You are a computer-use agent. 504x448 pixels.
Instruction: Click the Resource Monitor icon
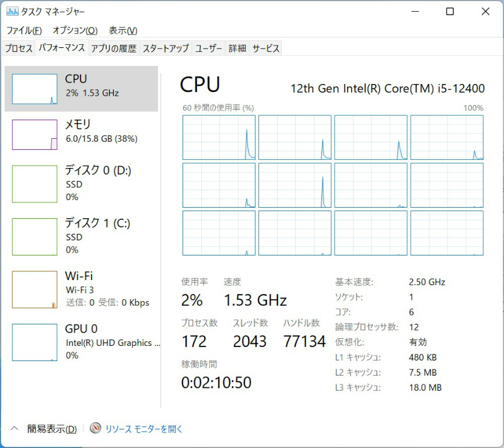pyautogui.click(x=96, y=429)
